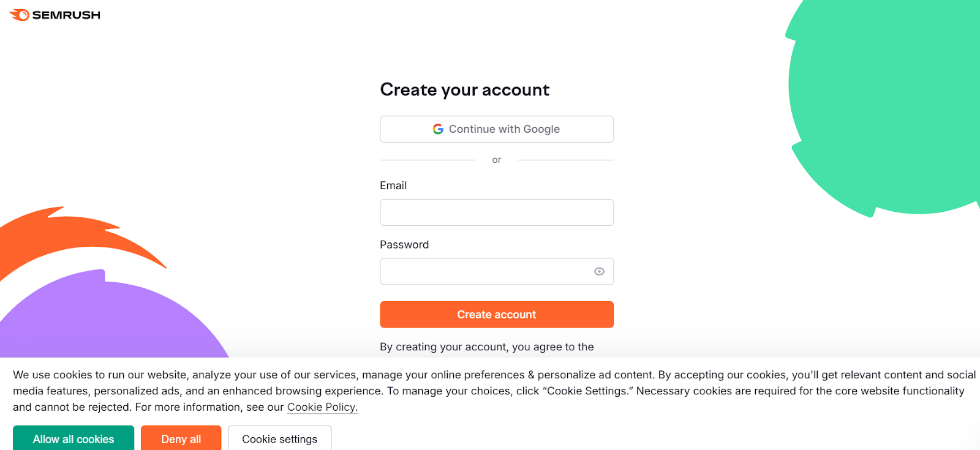Deny all cookies
The height and width of the screenshot is (450, 980).
click(181, 438)
